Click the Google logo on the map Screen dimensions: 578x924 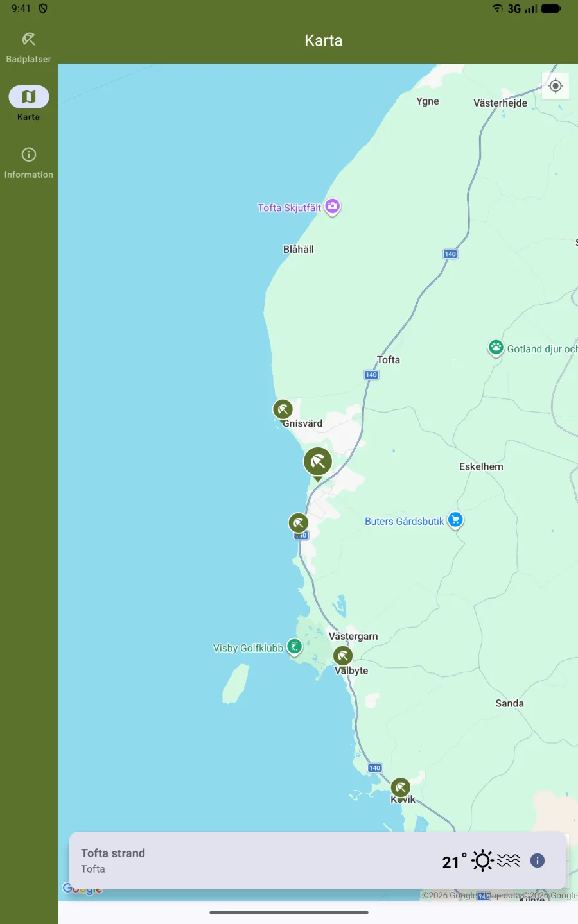82,889
